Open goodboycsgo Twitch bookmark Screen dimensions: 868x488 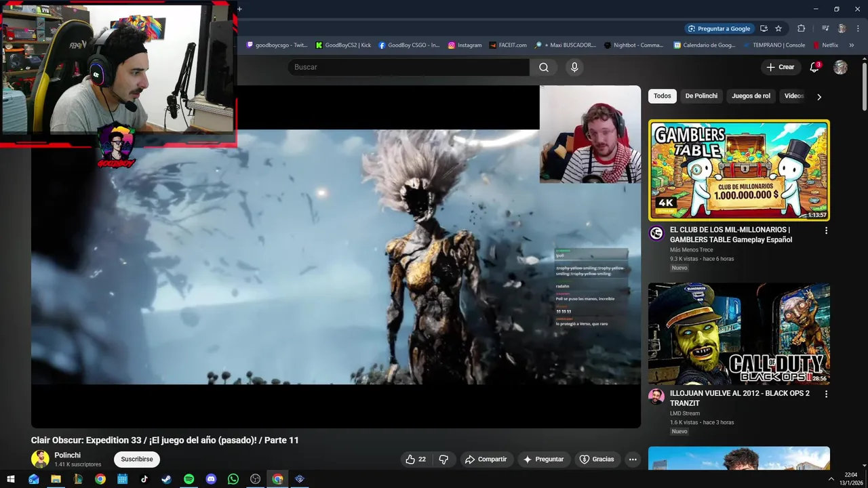coord(277,45)
